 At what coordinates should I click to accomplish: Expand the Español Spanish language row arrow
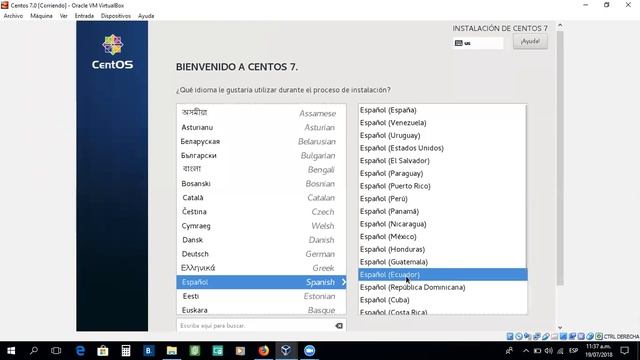344,282
